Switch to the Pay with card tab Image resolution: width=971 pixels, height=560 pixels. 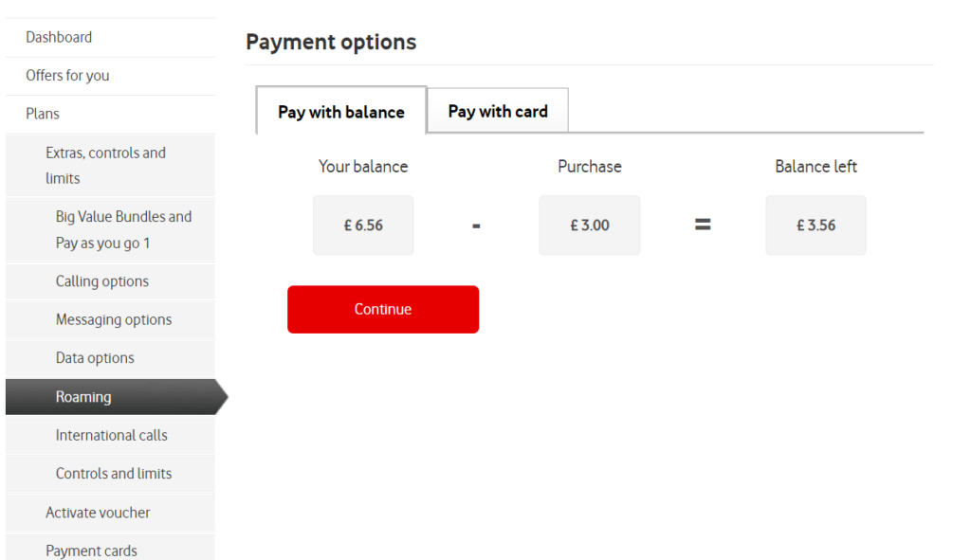click(x=498, y=111)
